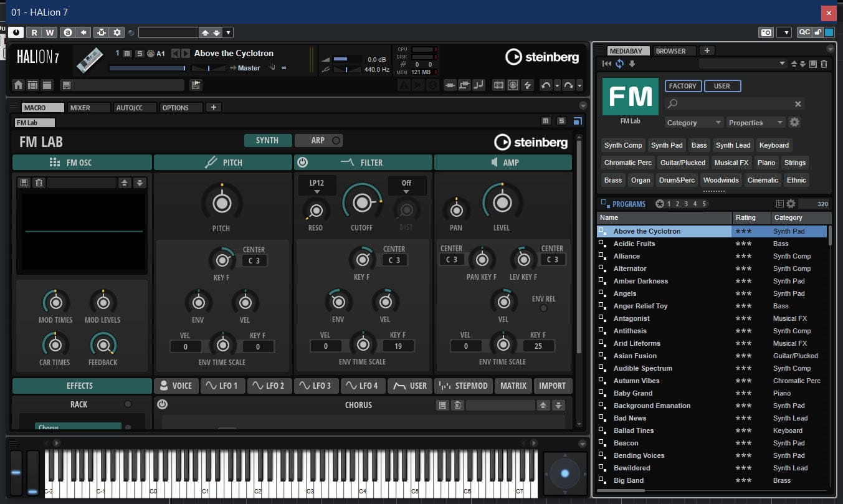
Task: Open the STEPMOD tab
Action: pyautogui.click(x=464, y=386)
